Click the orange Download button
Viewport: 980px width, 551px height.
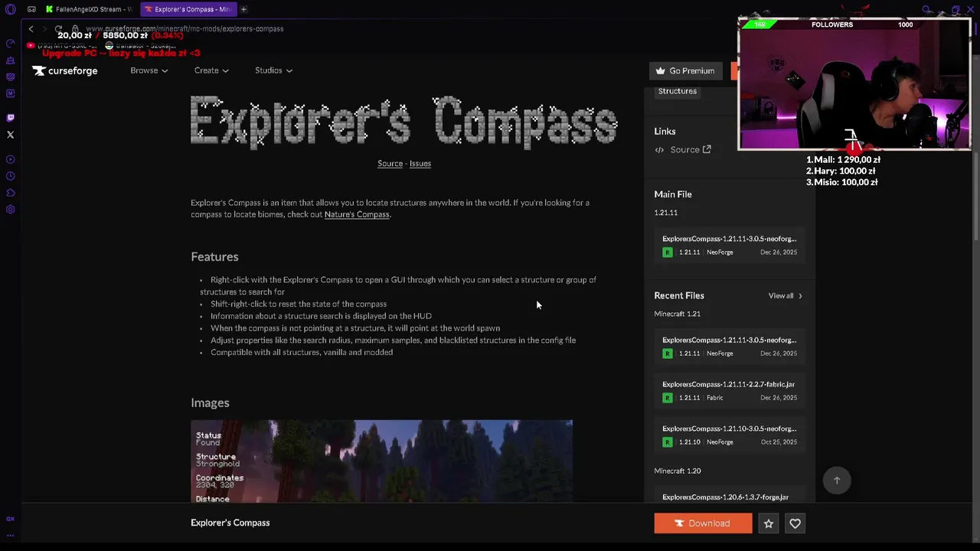click(703, 523)
